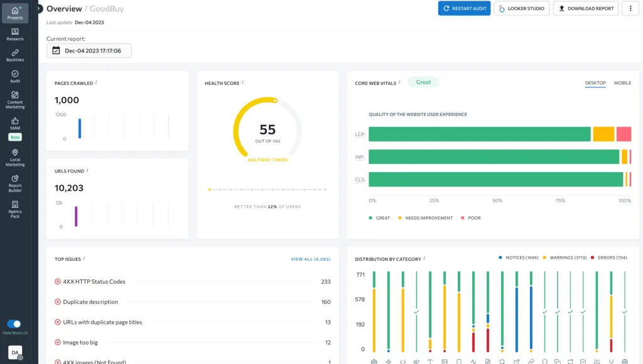Enable the New Menu UI toggle

point(14,322)
